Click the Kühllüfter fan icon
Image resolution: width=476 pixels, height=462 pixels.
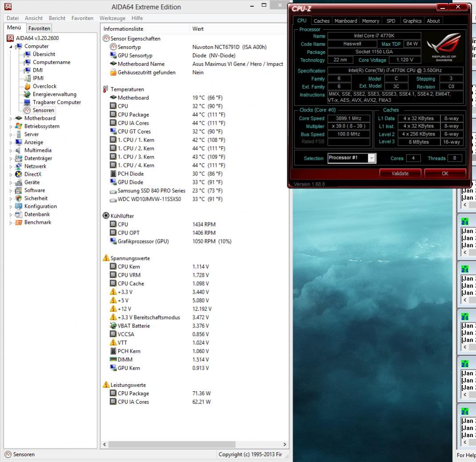point(106,216)
